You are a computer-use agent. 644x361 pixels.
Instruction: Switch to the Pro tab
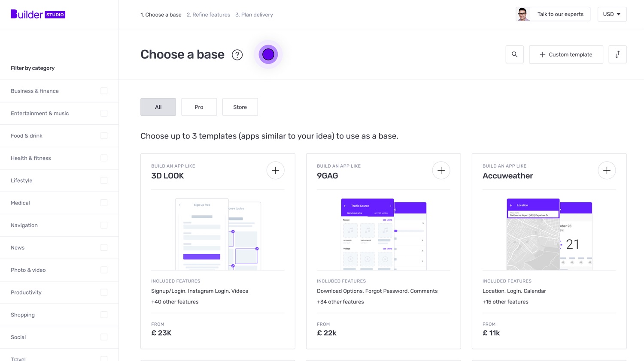coord(199,107)
